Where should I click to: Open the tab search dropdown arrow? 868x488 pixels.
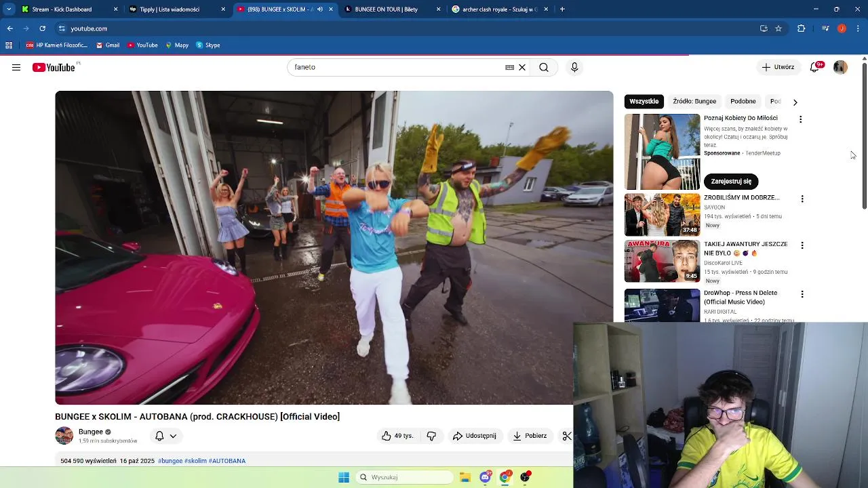[x=9, y=9]
